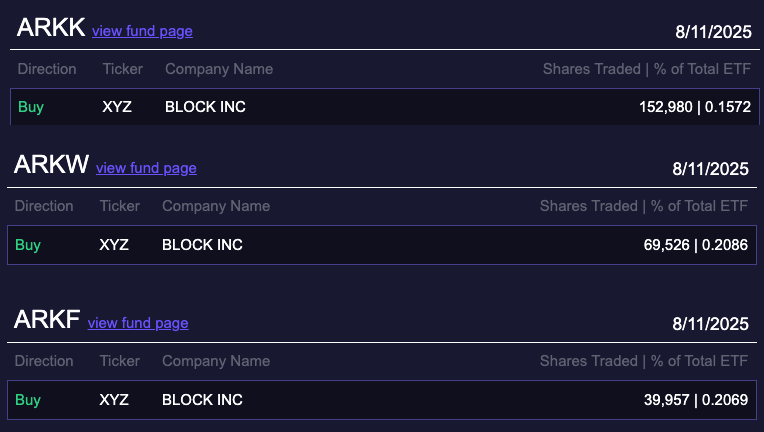The width and height of the screenshot is (764, 432).
Task: Click the Buy label in ARKW row
Action: pyautogui.click(x=28, y=245)
